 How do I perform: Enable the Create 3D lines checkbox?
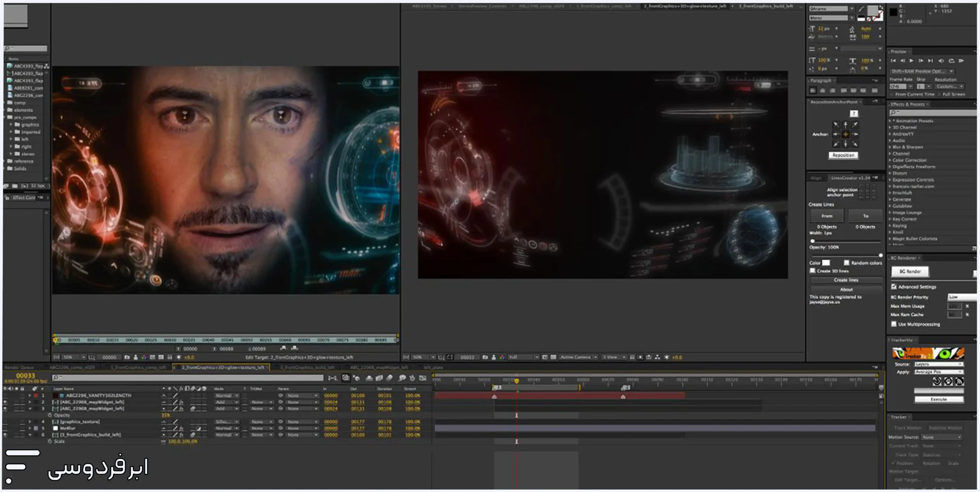pos(812,271)
